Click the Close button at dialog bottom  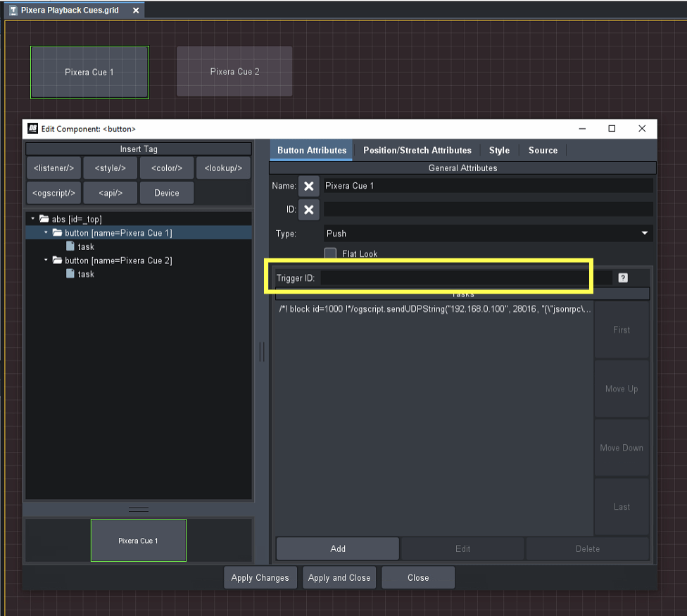pyautogui.click(x=418, y=577)
